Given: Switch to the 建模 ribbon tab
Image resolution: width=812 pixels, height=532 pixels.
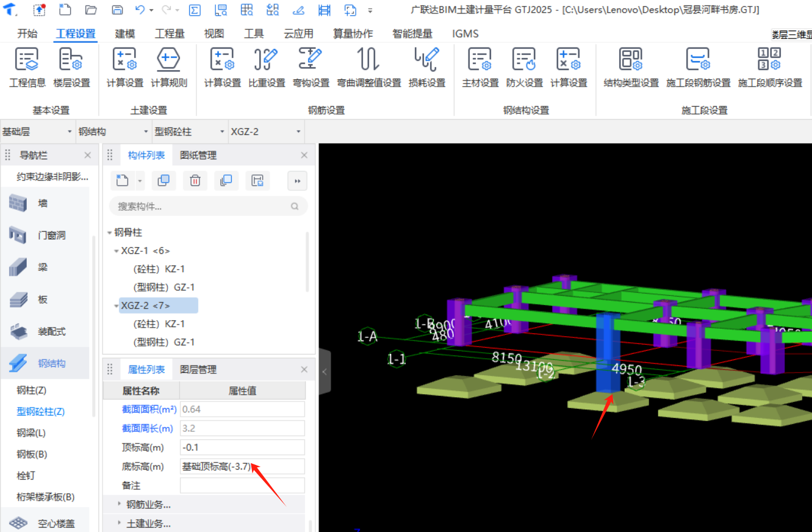Looking at the screenshot, I should [x=125, y=34].
